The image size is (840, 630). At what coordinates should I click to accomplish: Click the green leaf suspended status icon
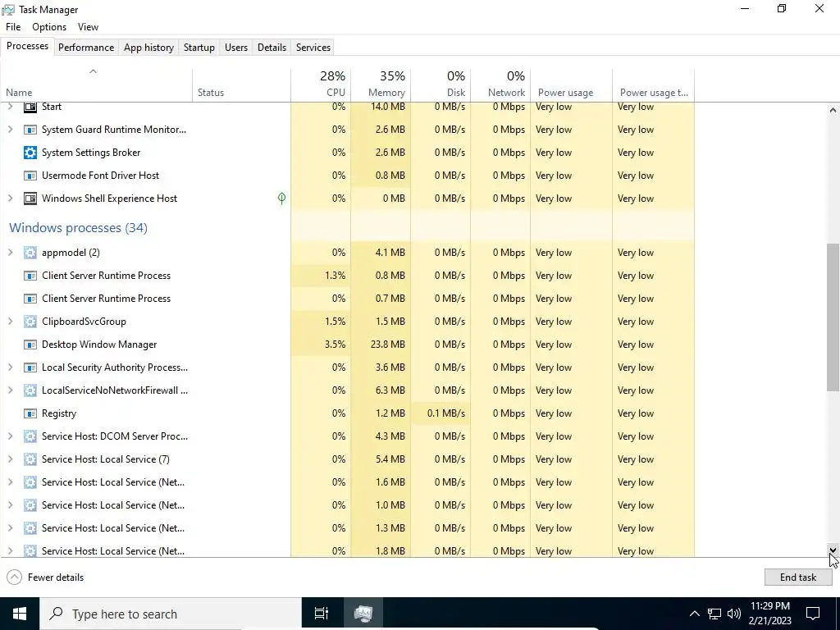[282, 199]
